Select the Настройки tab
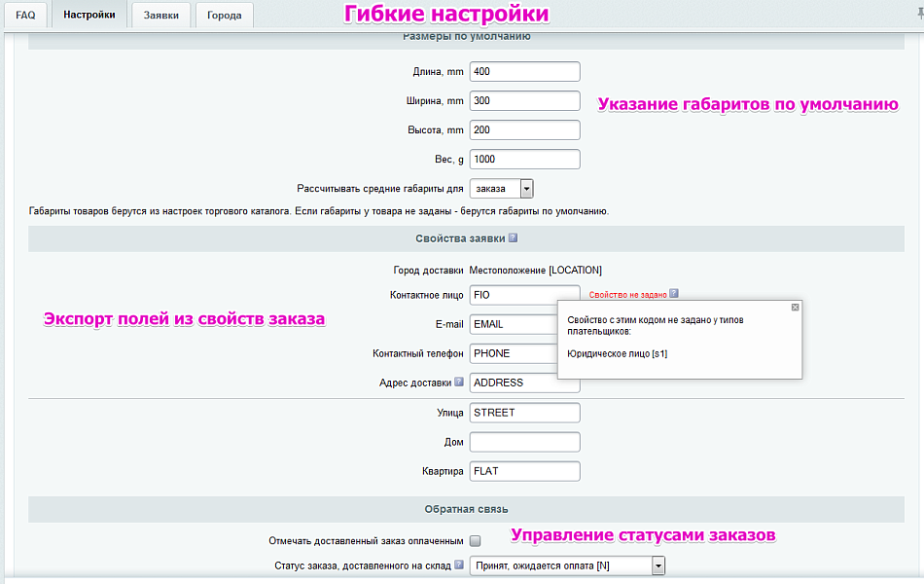Image resolution: width=924 pixels, height=584 pixels. (x=89, y=15)
